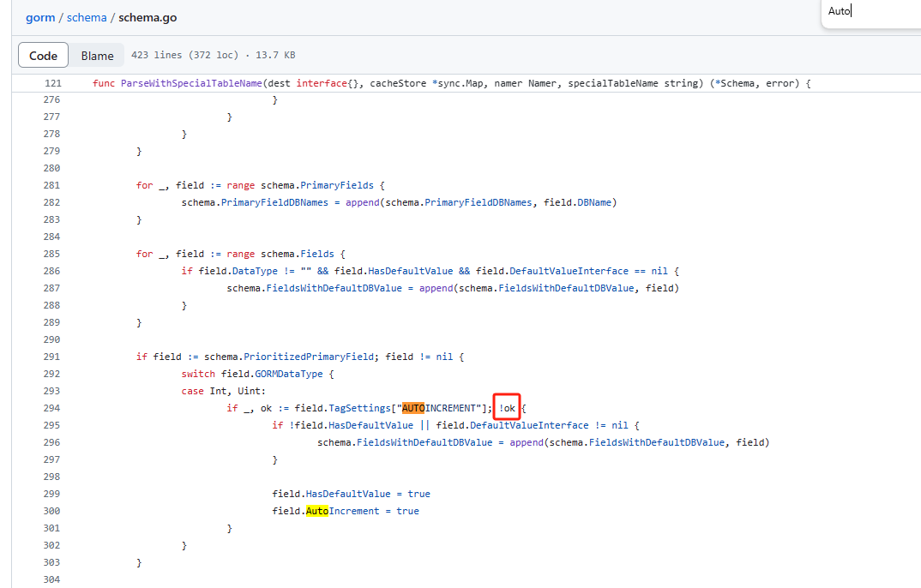Click line number 291 in the gutter
This screenshot has width=921, height=588.
pyautogui.click(x=51, y=357)
